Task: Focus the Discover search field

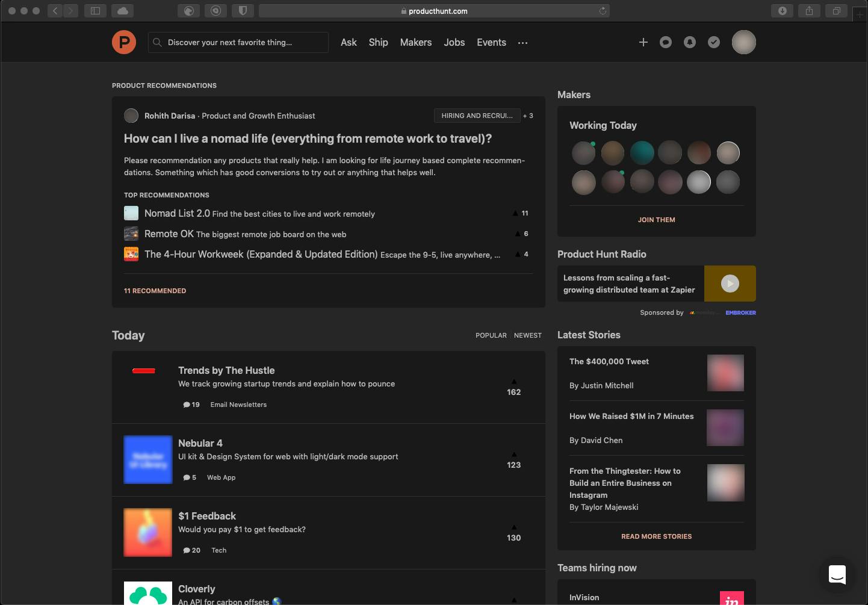Action: pyautogui.click(x=238, y=42)
